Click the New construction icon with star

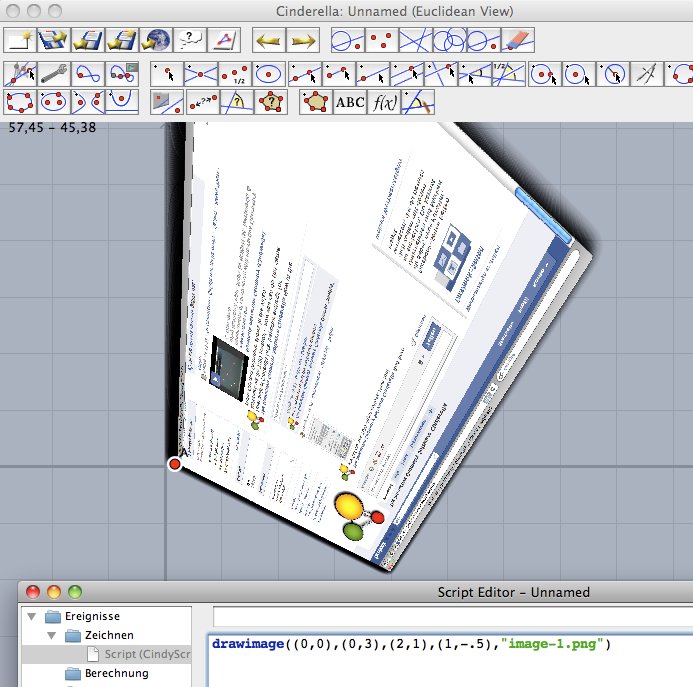pos(20,40)
